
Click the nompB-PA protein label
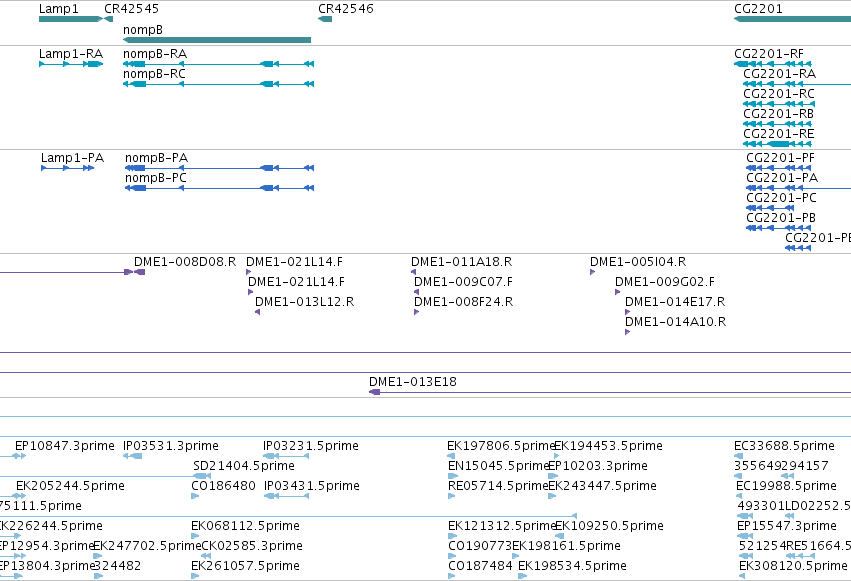156,158
